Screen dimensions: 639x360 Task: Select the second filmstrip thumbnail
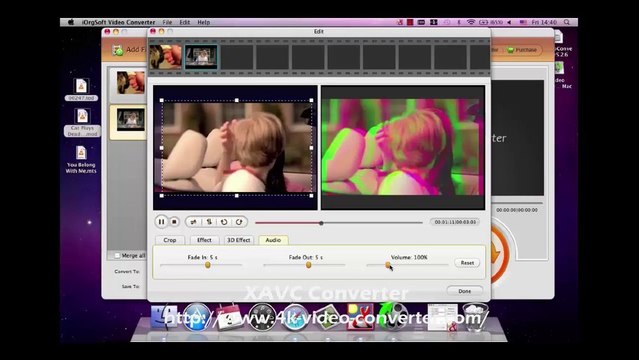click(x=201, y=57)
